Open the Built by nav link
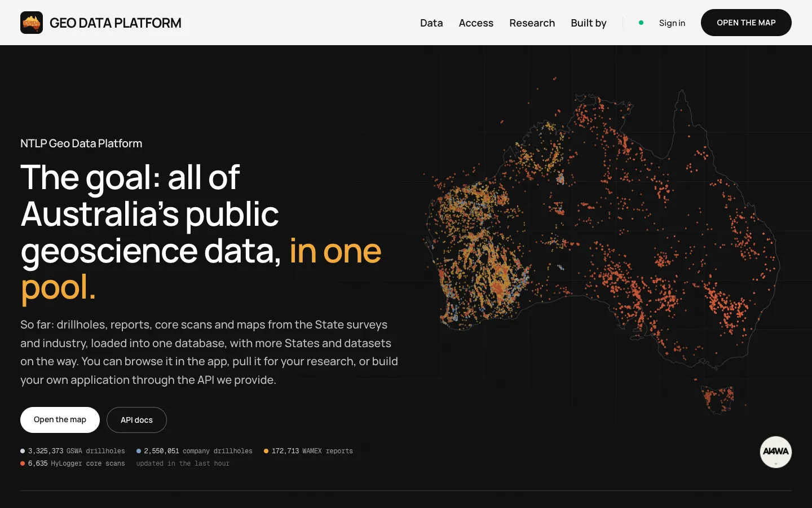812x508 pixels. (x=589, y=23)
